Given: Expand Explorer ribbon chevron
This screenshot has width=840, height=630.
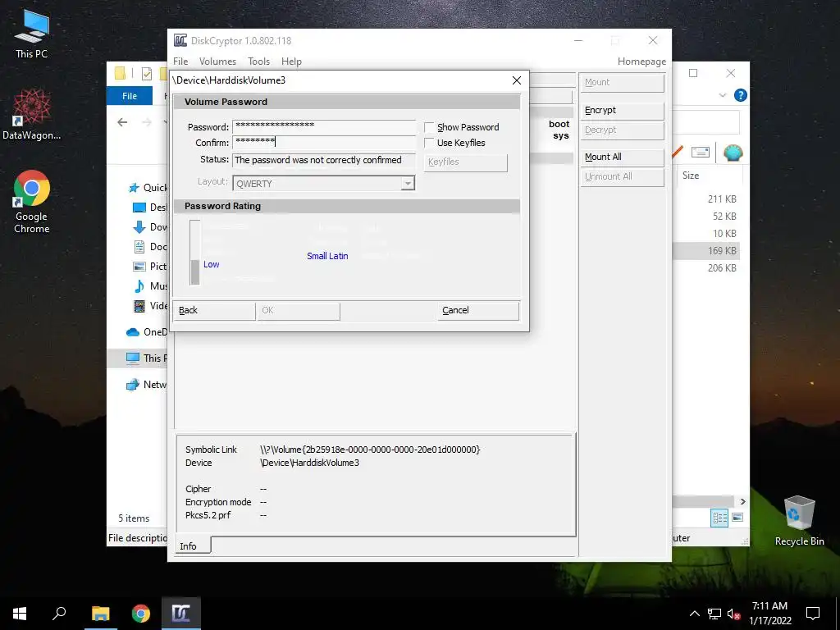Looking at the screenshot, I should click(722, 95).
